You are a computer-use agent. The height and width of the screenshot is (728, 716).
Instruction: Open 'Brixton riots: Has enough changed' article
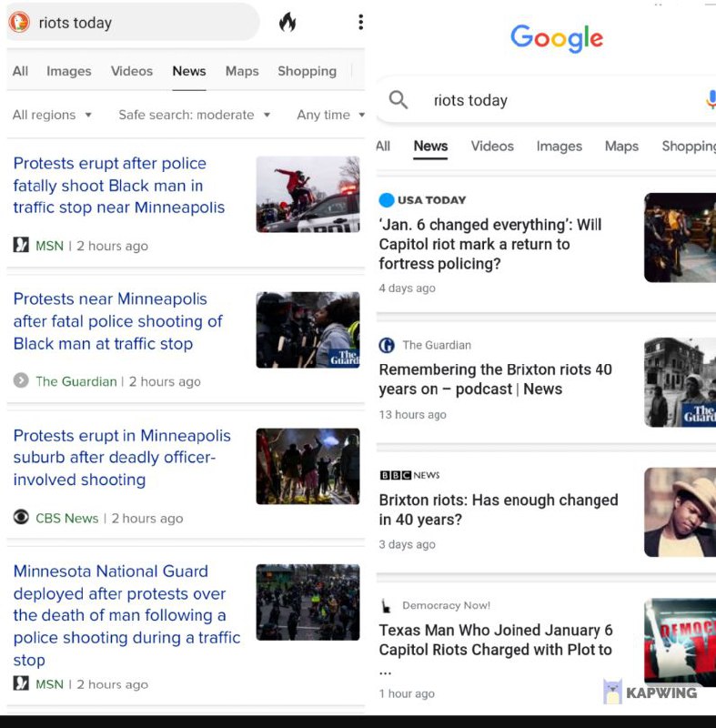click(499, 510)
